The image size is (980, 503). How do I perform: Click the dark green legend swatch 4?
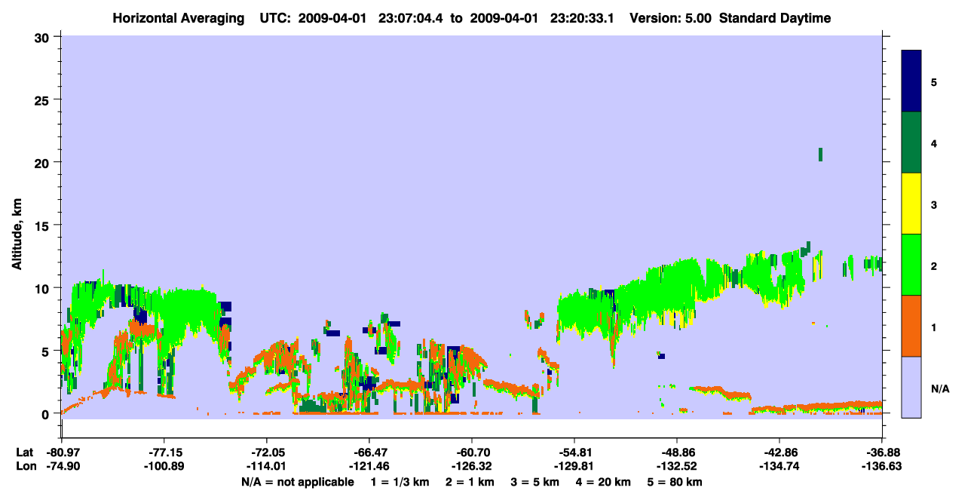tap(911, 143)
